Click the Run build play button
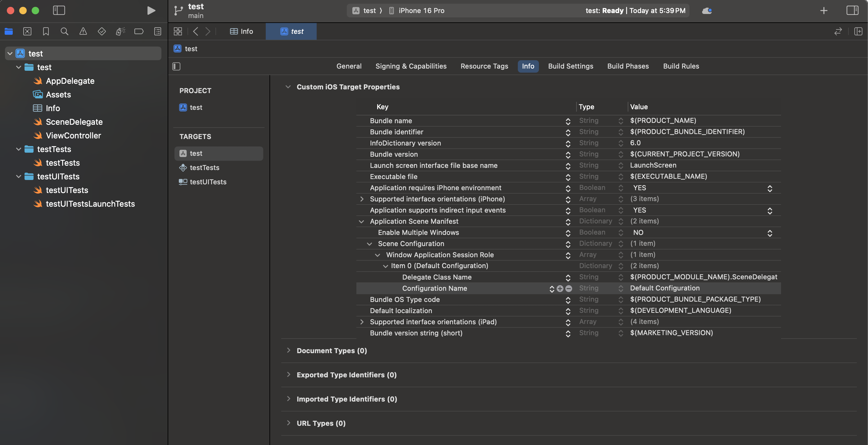868x445 pixels. pos(151,11)
